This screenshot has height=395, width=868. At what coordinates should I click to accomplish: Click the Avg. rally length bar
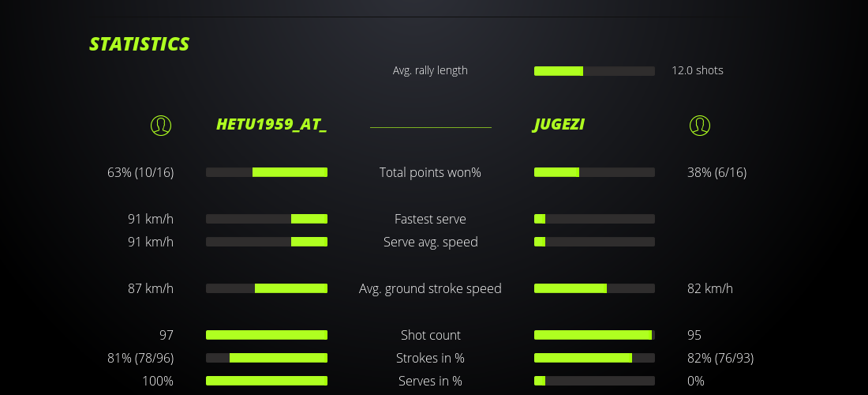594,71
